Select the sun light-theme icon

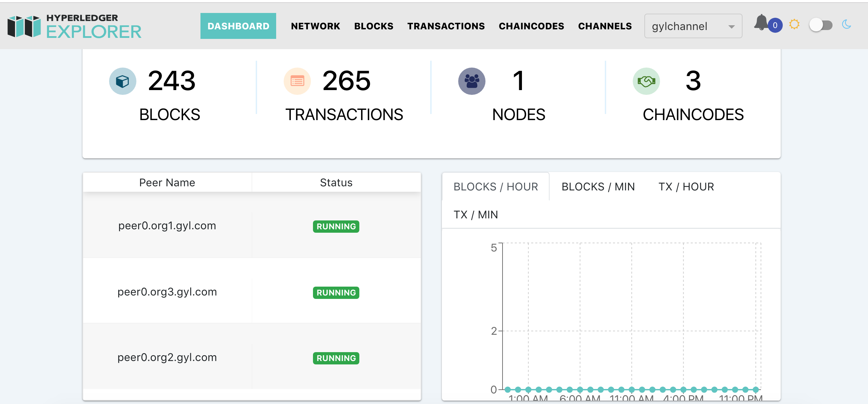coord(795,24)
